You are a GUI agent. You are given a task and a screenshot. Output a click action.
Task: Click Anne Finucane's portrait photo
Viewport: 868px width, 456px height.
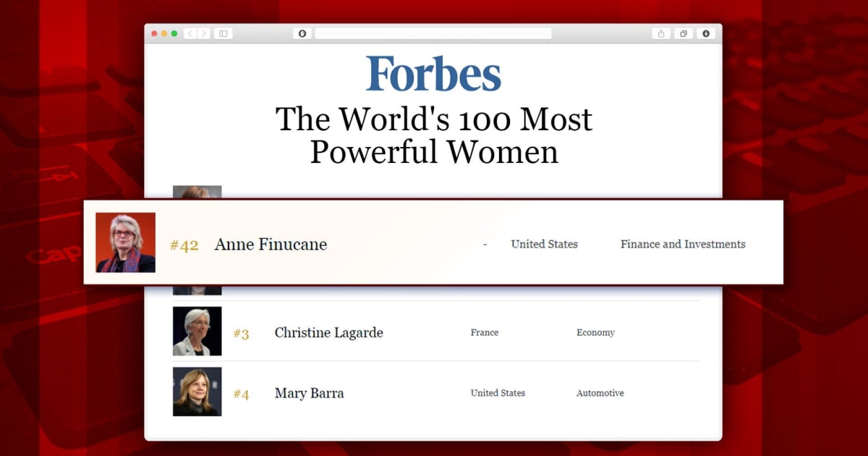point(124,242)
